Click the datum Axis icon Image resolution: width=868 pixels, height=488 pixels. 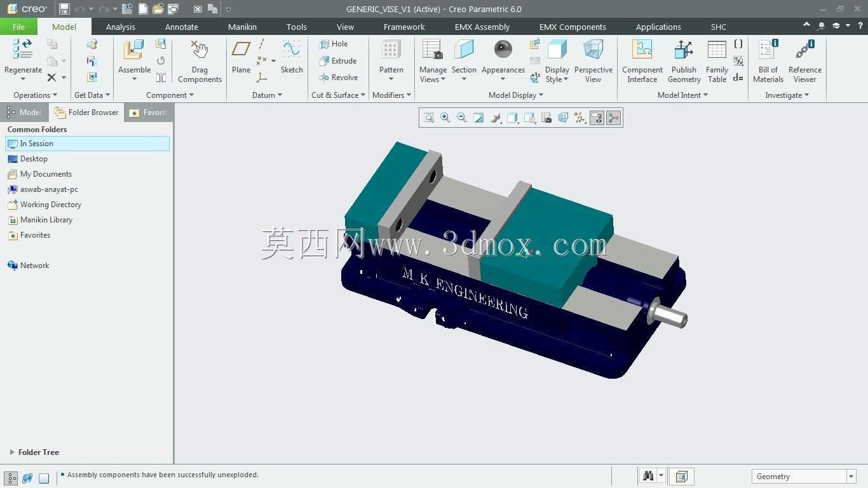tap(262, 44)
